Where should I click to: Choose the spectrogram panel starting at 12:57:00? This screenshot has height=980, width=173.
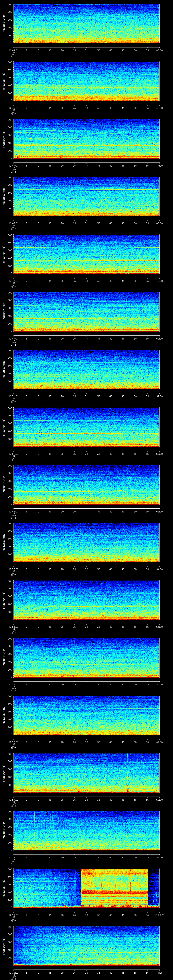click(x=86, y=773)
